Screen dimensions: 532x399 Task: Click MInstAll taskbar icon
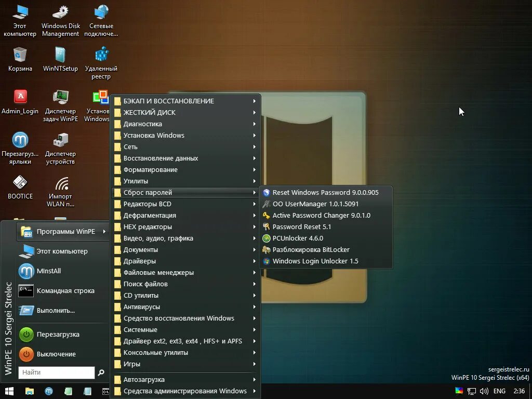point(49,392)
